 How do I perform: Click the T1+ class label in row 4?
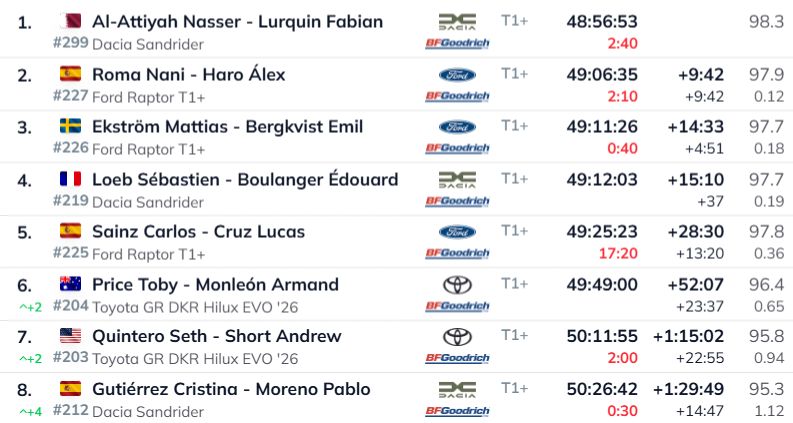(x=515, y=178)
